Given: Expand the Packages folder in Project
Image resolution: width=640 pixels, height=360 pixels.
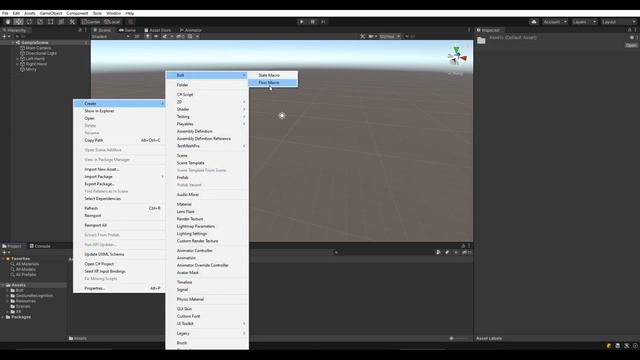Looking at the screenshot, I should [x=3, y=317].
